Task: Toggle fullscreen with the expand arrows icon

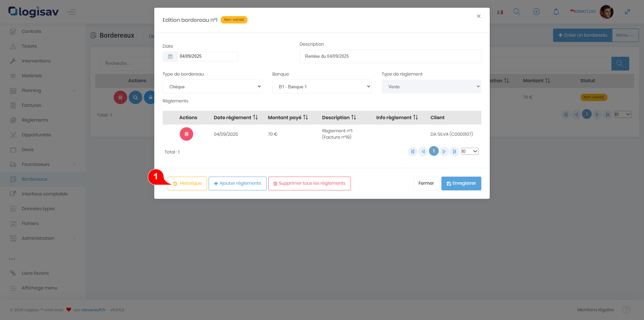Action: point(627,12)
